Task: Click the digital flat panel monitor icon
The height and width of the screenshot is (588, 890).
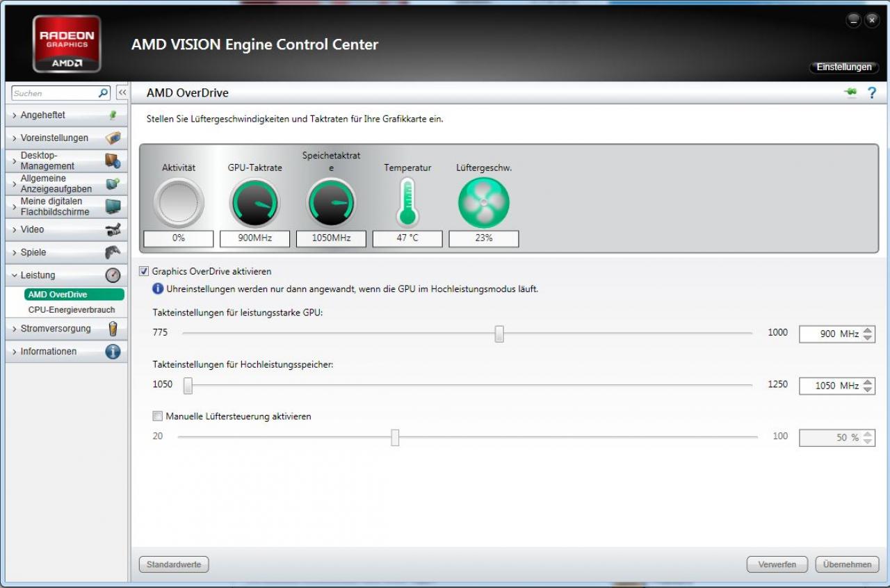Action: point(113,206)
